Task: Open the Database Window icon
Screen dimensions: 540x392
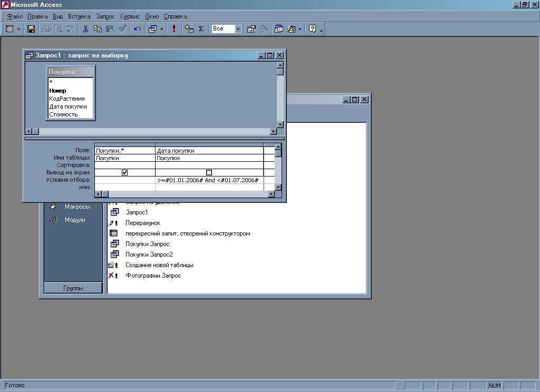Action: coord(279,29)
